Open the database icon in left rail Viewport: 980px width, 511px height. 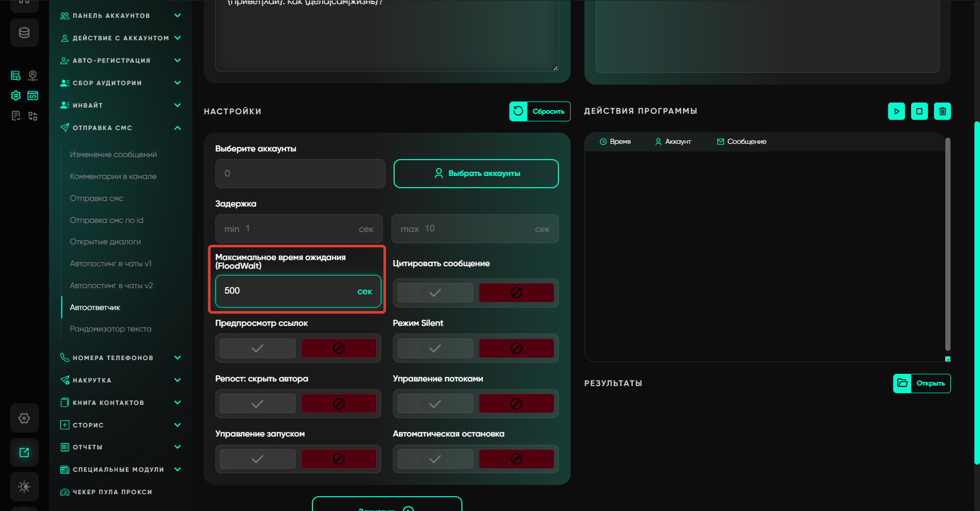(x=24, y=33)
